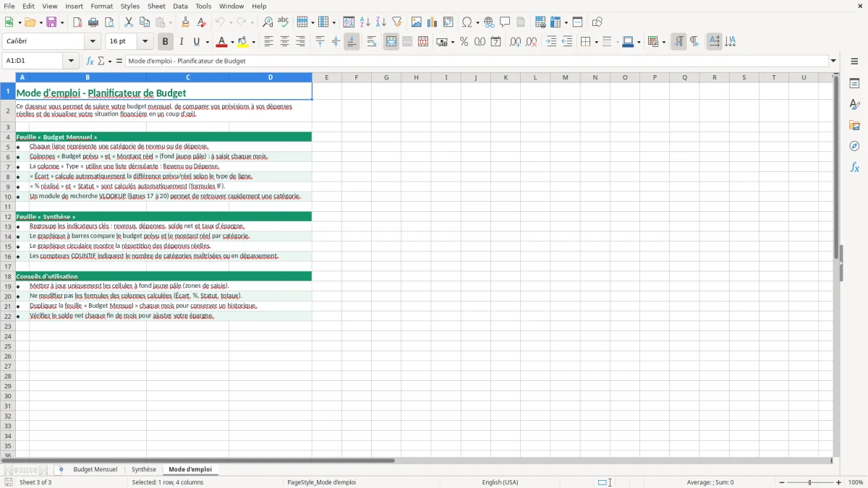
Task: Format as percent
Action: 464,42
